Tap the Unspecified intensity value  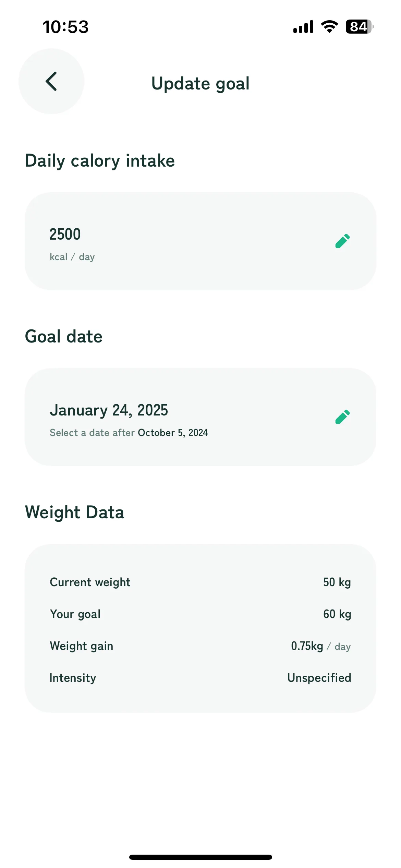pyautogui.click(x=319, y=678)
